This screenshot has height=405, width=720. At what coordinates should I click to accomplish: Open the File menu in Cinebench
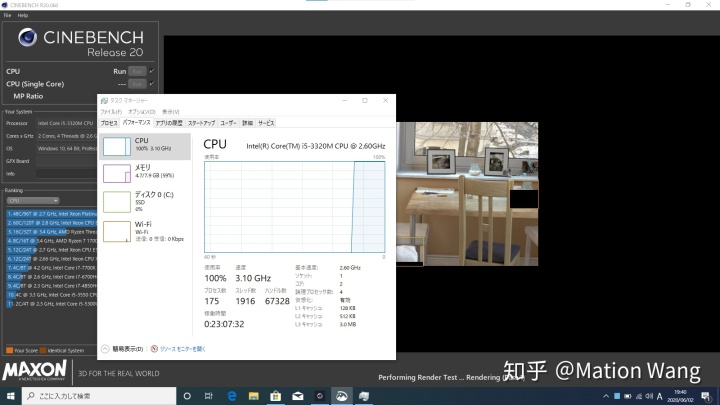7,15
